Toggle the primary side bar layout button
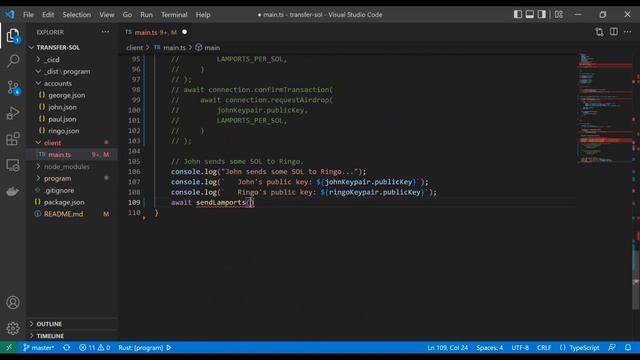 coord(518,14)
